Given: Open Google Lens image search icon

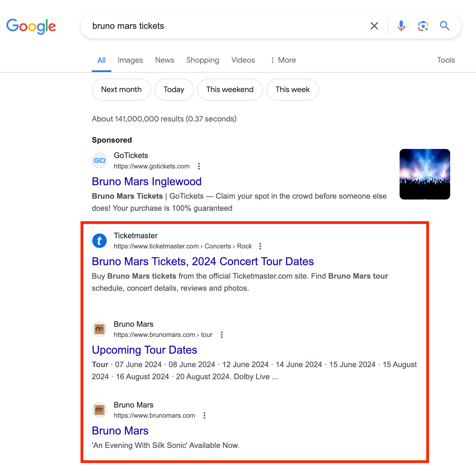Looking at the screenshot, I should 423,26.
